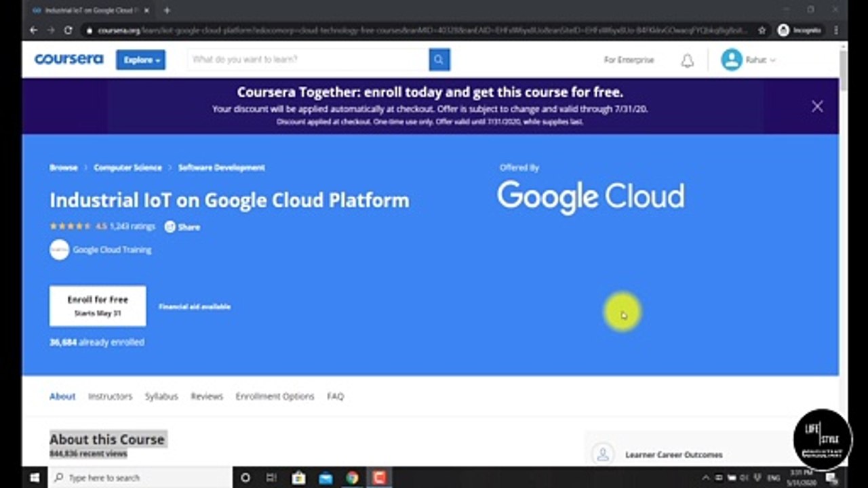Click the Coursera logo
Image resolution: width=868 pixels, height=488 pixels.
pos(68,59)
